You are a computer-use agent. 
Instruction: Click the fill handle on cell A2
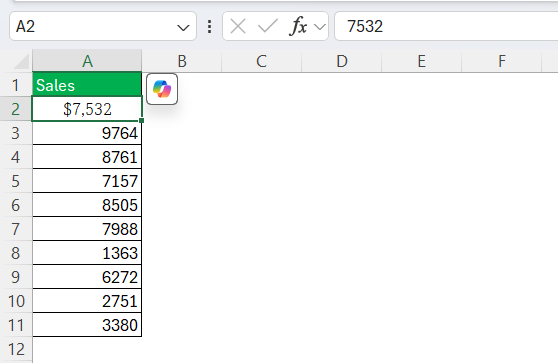(142, 121)
